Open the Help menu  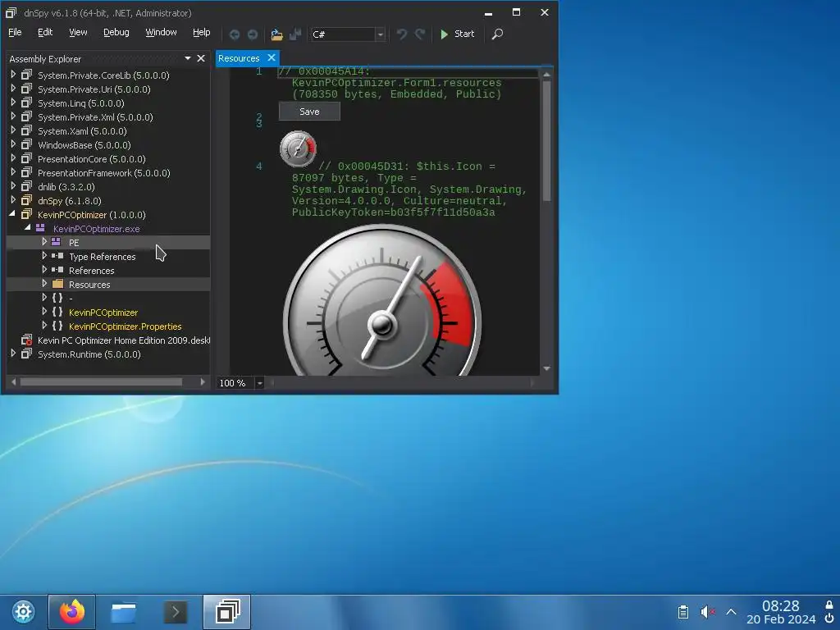click(x=202, y=32)
